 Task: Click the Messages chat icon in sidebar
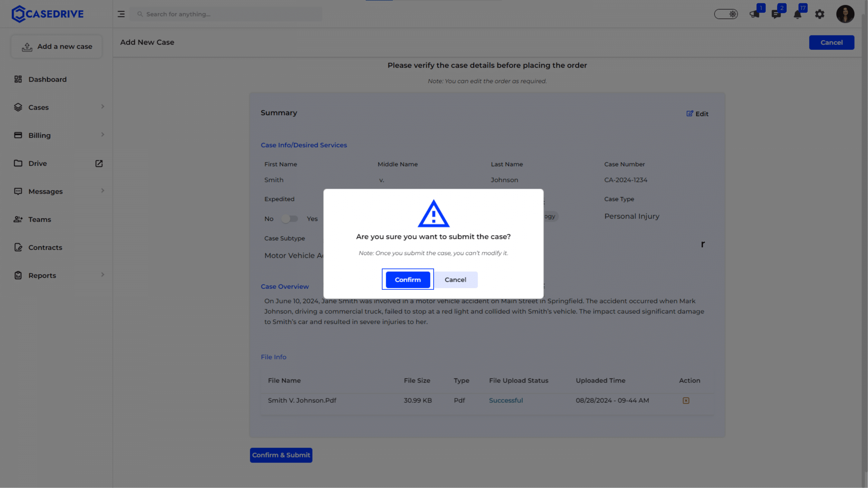18,191
